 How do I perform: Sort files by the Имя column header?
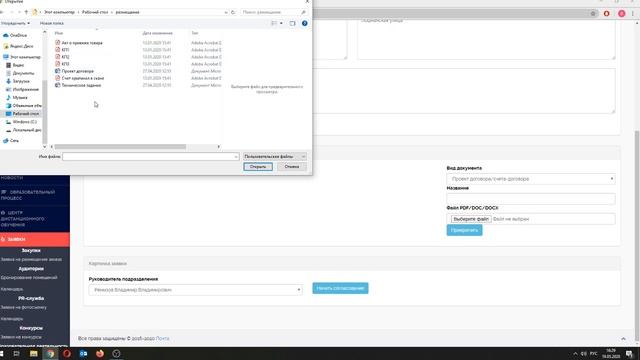59,33
